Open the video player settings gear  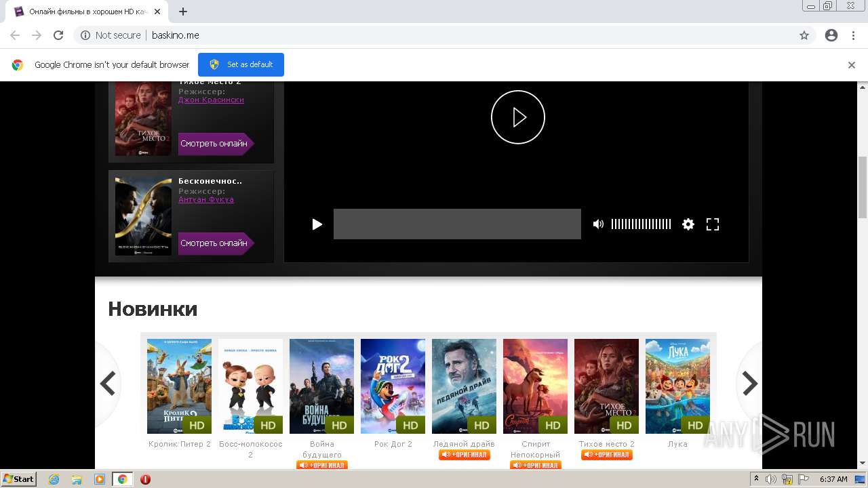[x=688, y=224]
